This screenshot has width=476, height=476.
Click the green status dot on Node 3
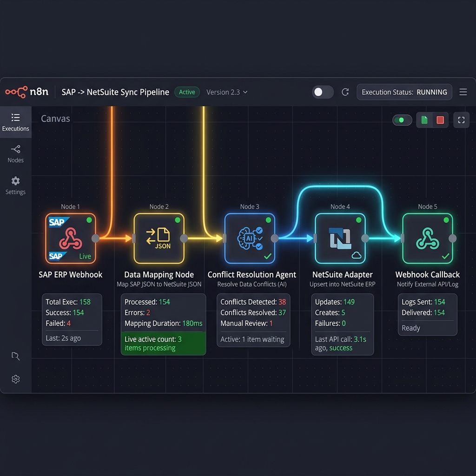click(268, 220)
